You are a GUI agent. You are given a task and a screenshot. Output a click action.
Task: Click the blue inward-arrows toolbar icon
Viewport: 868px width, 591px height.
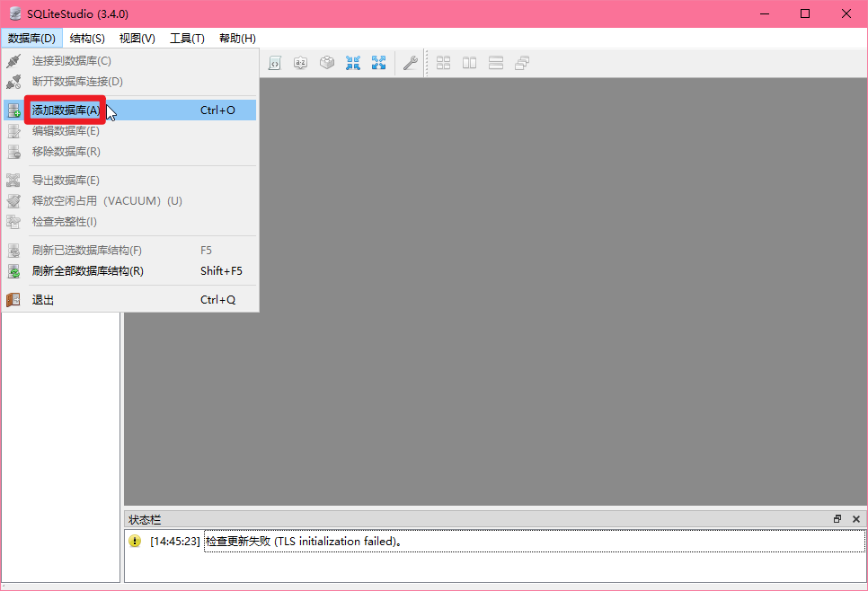pyautogui.click(x=352, y=63)
